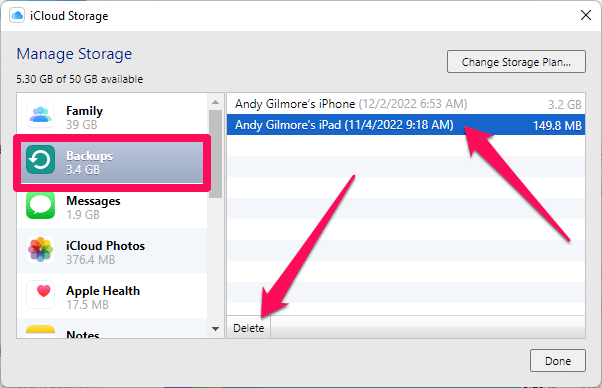Click the Backups restore arrow icon
Viewport: 602px width, 388px height.
pos(40,160)
